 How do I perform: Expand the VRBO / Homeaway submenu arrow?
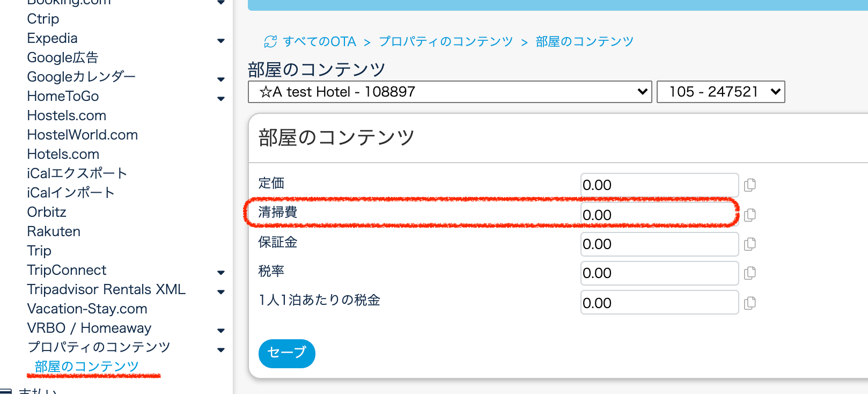(x=221, y=331)
